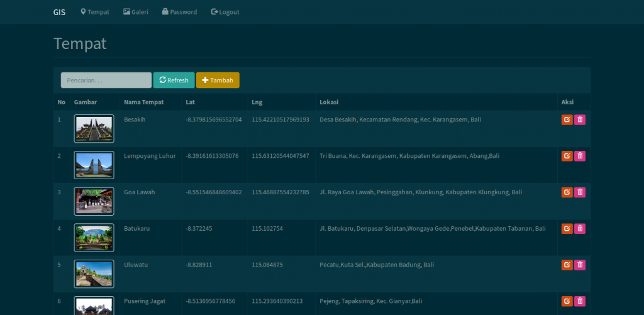The height and width of the screenshot is (315, 644).
Task: Go to the Galeri page
Action: (x=136, y=12)
